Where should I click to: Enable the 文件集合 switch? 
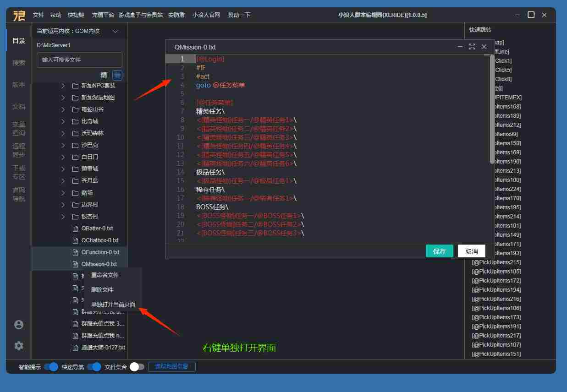click(x=137, y=367)
